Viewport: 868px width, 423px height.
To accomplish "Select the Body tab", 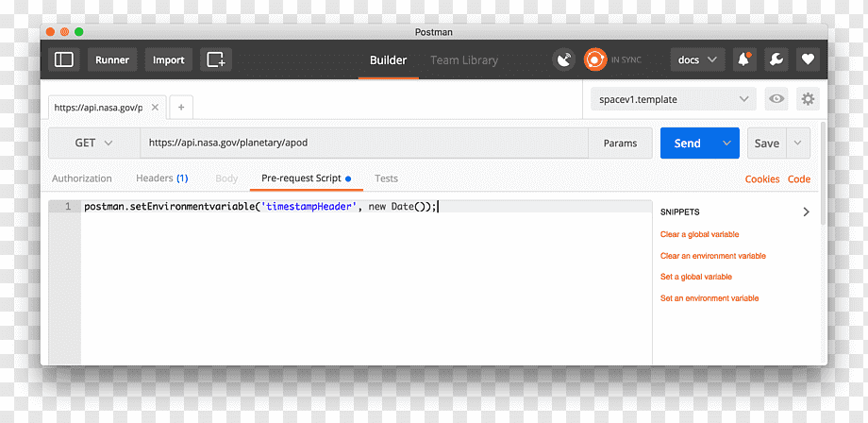I will 226,178.
